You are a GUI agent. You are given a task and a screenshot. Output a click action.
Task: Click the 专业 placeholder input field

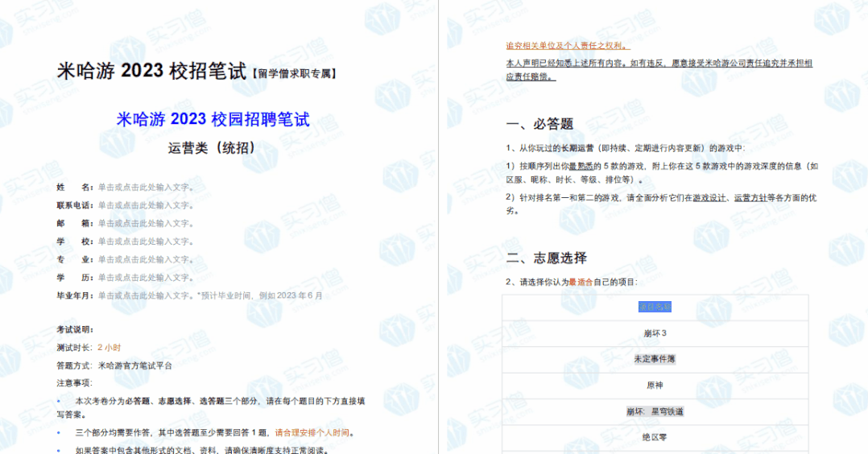tap(147, 260)
